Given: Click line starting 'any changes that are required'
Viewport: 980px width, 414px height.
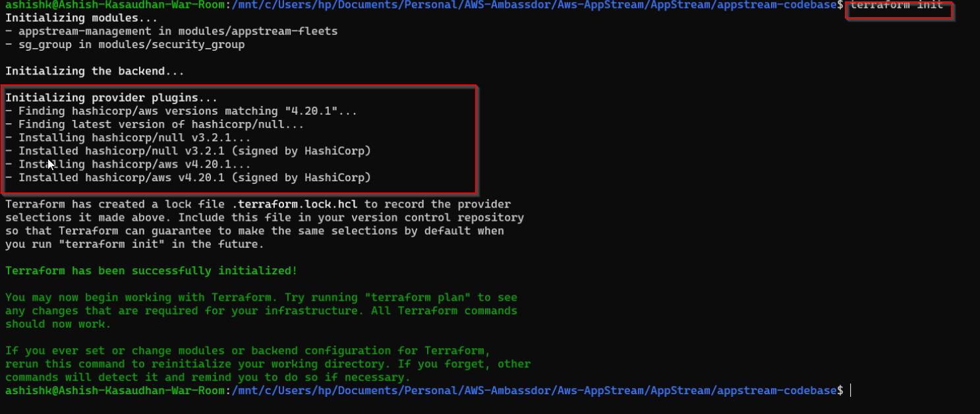Looking at the screenshot, I should pyautogui.click(x=261, y=310).
